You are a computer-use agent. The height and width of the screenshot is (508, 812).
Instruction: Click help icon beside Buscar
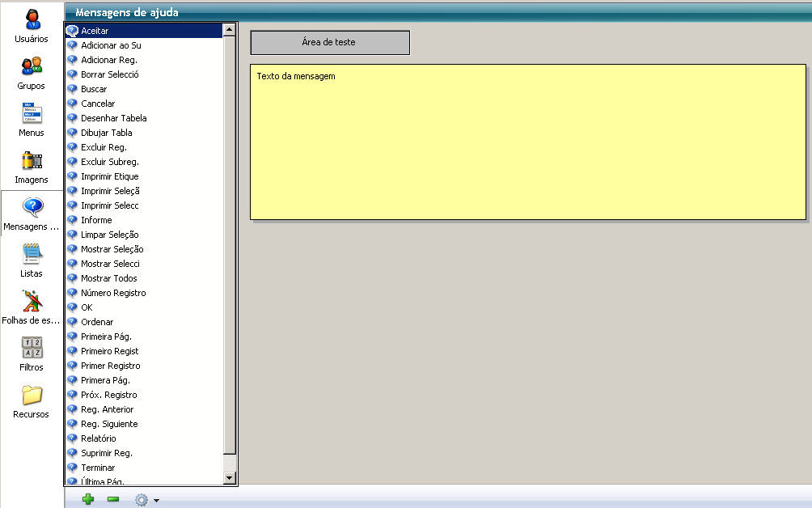(73, 89)
